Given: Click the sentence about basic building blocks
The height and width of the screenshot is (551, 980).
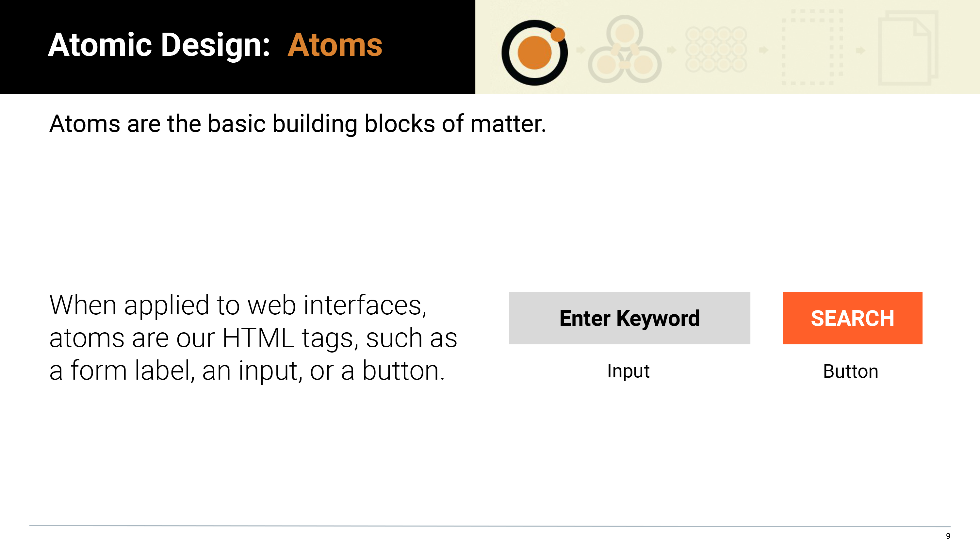Looking at the screenshot, I should pyautogui.click(x=298, y=124).
